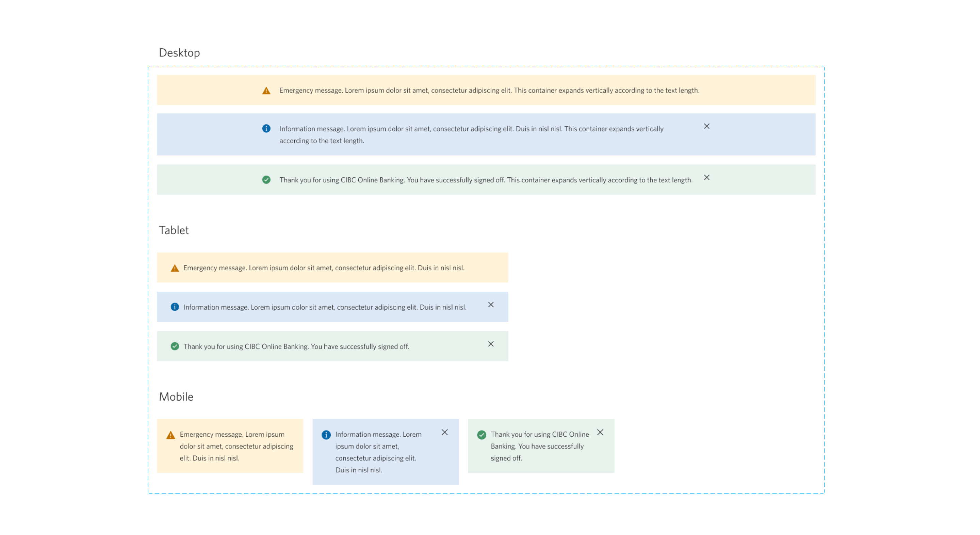Click the tablet success checkmark icon
This screenshot has width=980, height=535.
point(175,346)
